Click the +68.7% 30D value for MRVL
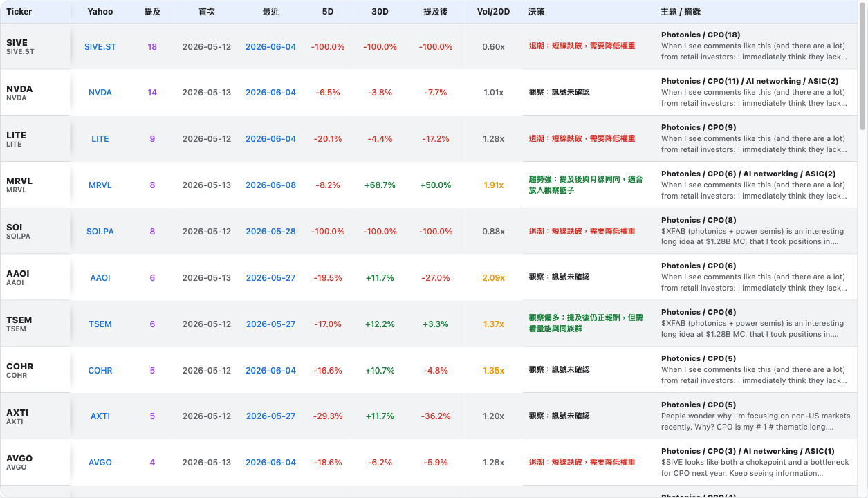Viewport: 868px width, 498px height. point(380,185)
